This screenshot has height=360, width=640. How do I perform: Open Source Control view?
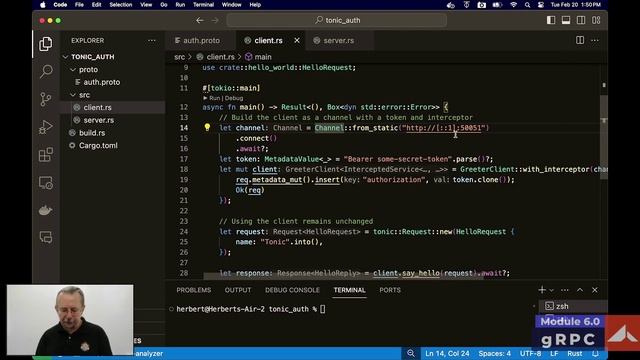point(46,99)
